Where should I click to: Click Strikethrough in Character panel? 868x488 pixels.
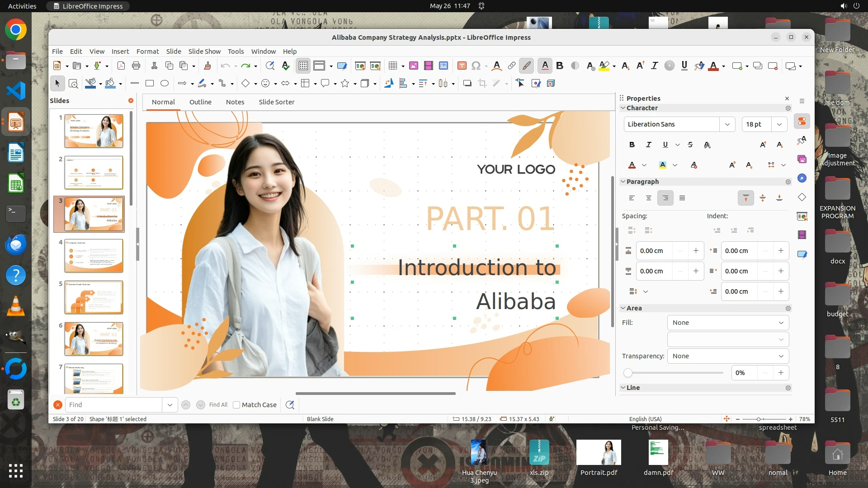(x=690, y=145)
